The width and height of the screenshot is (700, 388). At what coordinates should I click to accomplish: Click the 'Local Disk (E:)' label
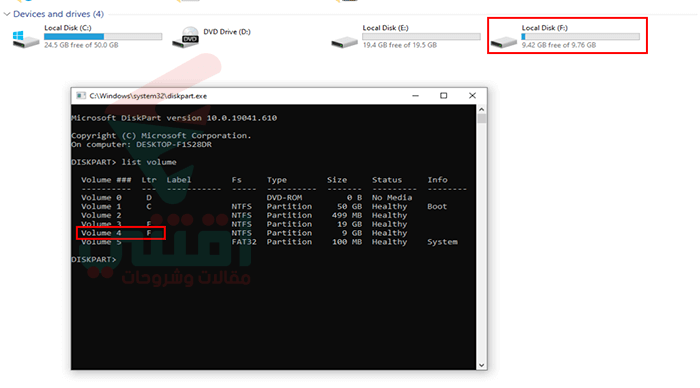[385, 28]
